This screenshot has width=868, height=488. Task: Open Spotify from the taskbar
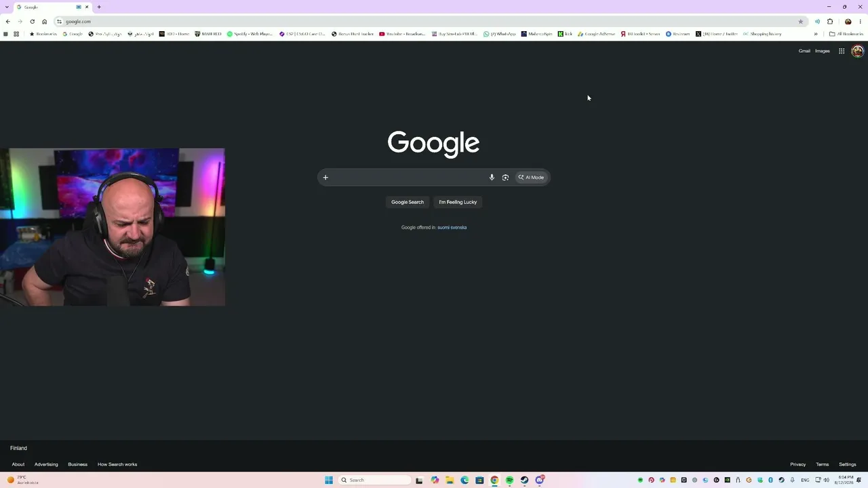(x=509, y=480)
